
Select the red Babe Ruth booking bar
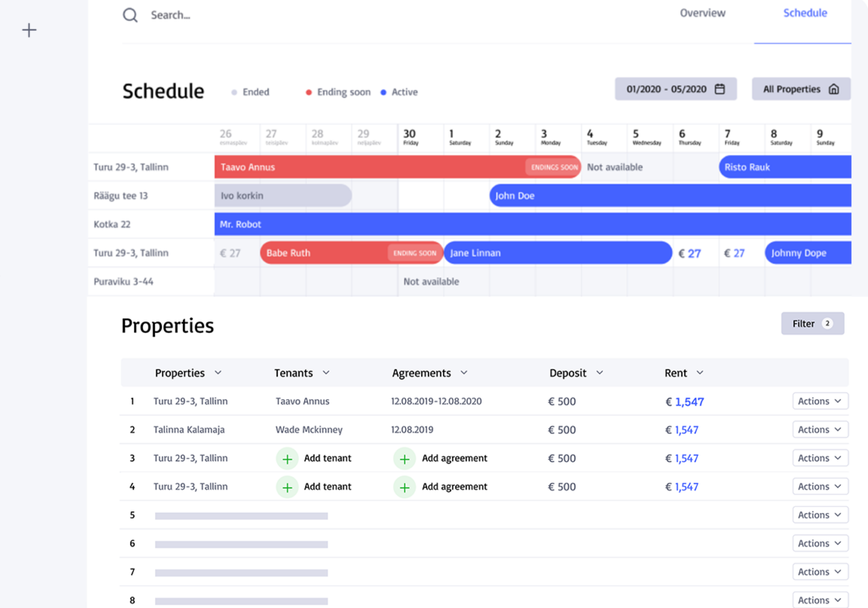(x=322, y=253)
